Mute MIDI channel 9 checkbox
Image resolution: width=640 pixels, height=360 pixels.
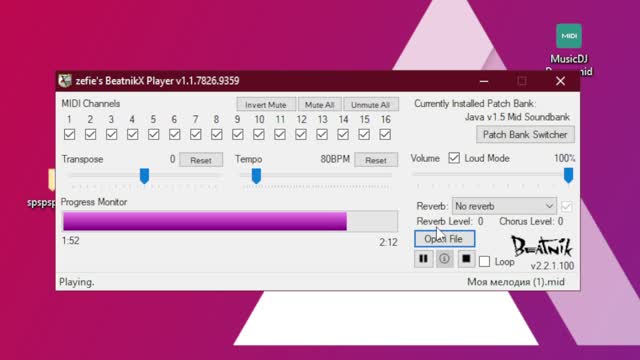pyautogui.click(x=238, y=134)
